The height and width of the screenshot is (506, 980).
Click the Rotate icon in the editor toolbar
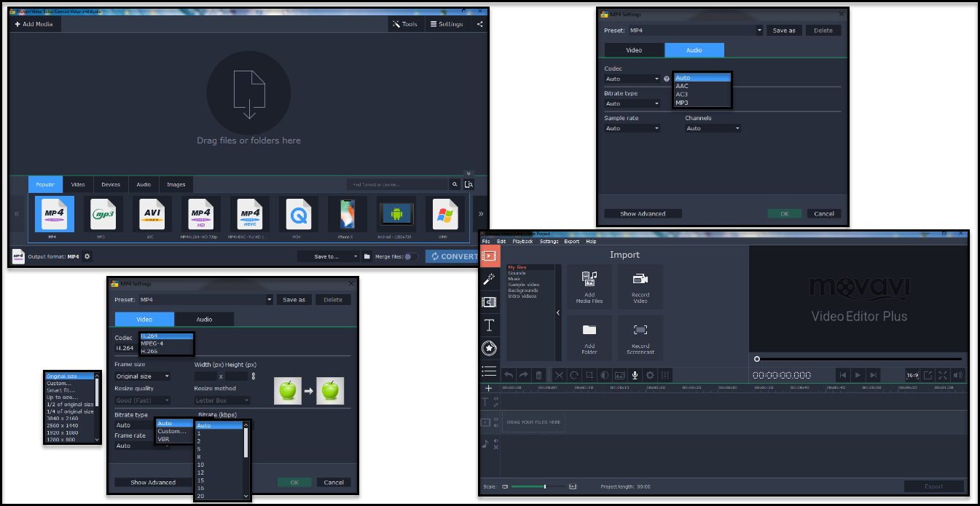pos(574,375)
